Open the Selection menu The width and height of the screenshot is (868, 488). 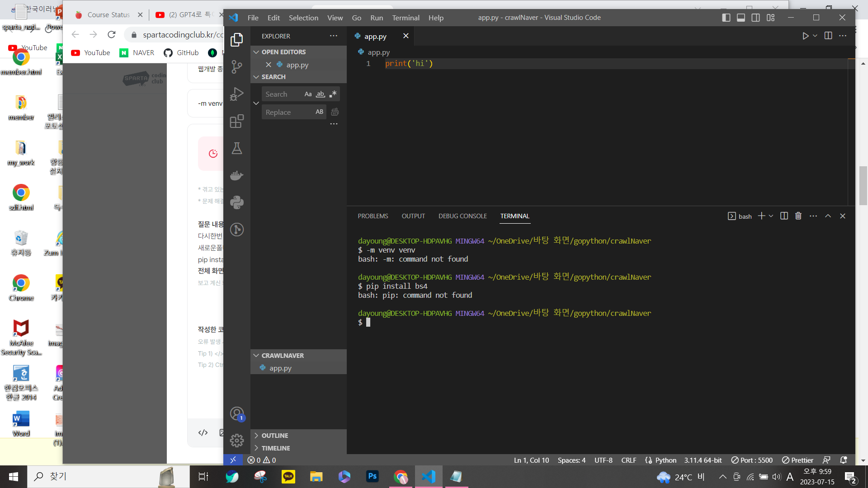tap(303, 18)
